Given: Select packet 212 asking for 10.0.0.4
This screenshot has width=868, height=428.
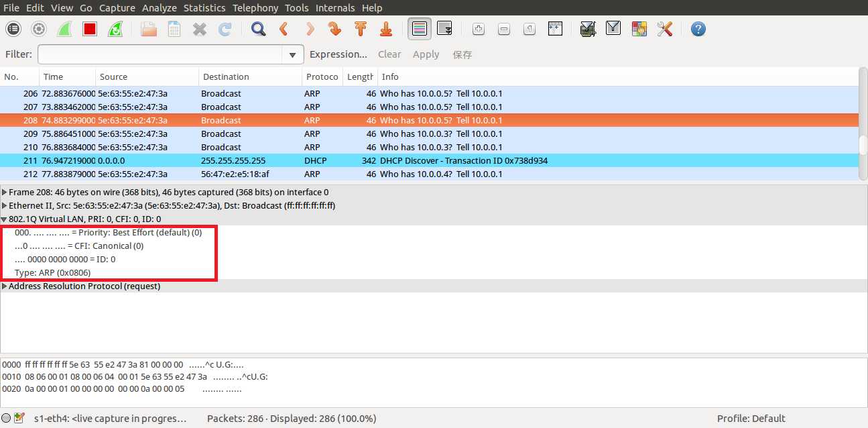Looking at the screenshot, I should pyautogui.click(x=429, y=174).
